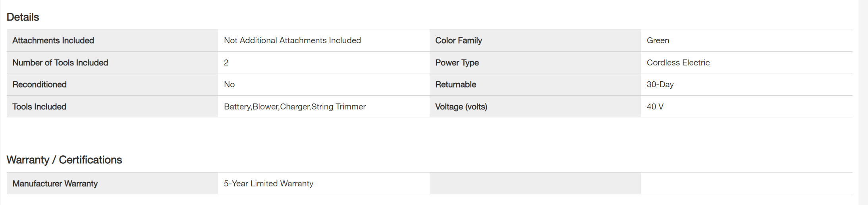The image size is (868, 205).
Task: Select the 30-Day returnable value
Action: [x=660, y=84]
